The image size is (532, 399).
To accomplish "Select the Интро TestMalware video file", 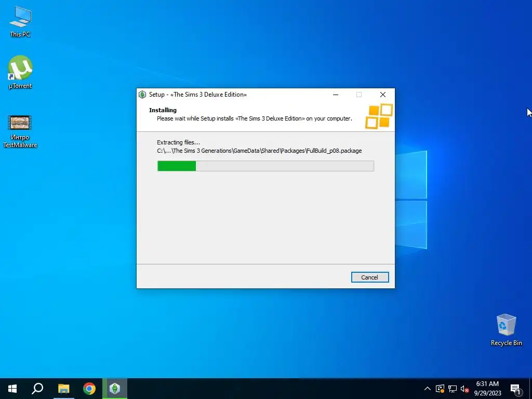I will pyautogui.click(x=20, y=131).
